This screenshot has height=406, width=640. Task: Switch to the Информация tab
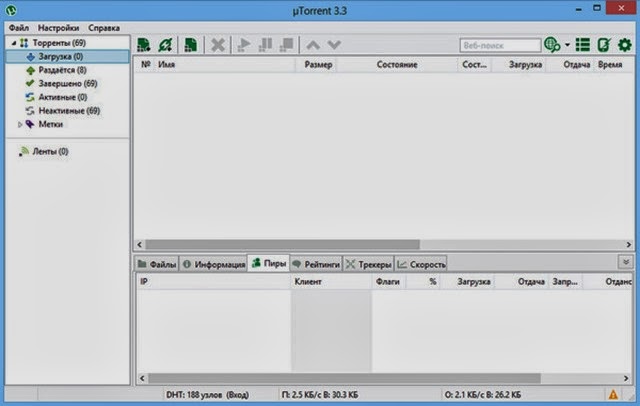pos(213,264)
